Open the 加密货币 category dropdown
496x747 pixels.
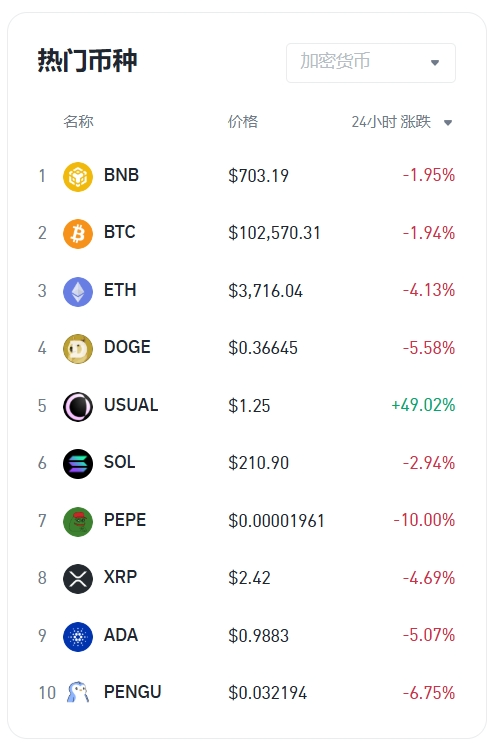point(371,62)
